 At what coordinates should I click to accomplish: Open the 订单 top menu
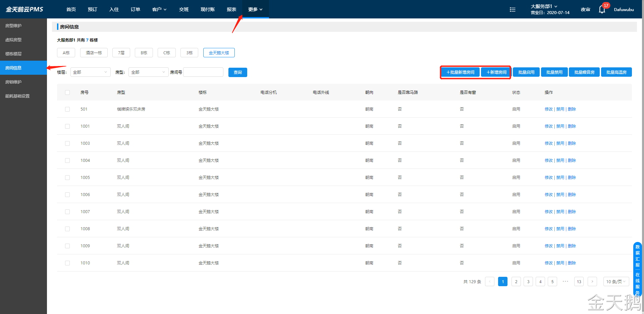coord(136,9)
